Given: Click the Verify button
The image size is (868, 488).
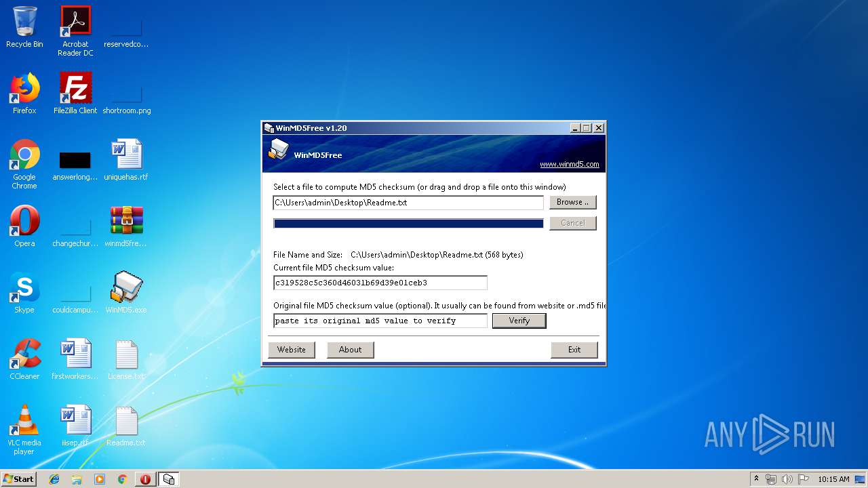Looking at the screenshot, I should [519, 321].
